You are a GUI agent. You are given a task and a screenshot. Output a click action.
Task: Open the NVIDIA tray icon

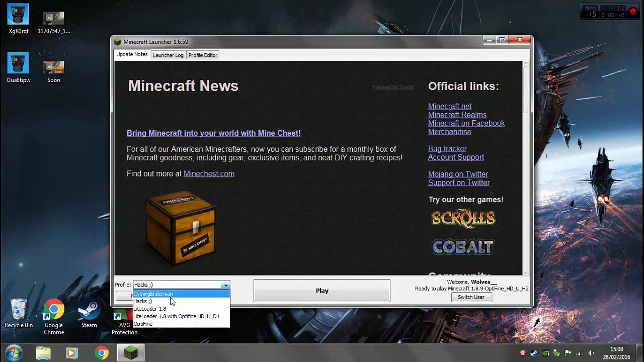[545, 353]
